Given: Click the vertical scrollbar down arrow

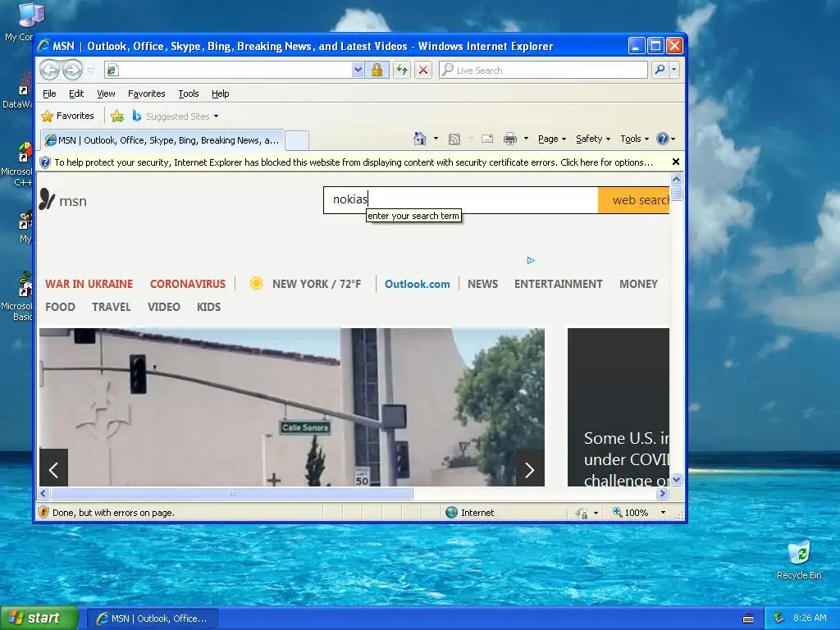Looking at the screenshot, I should click(676, 479).
